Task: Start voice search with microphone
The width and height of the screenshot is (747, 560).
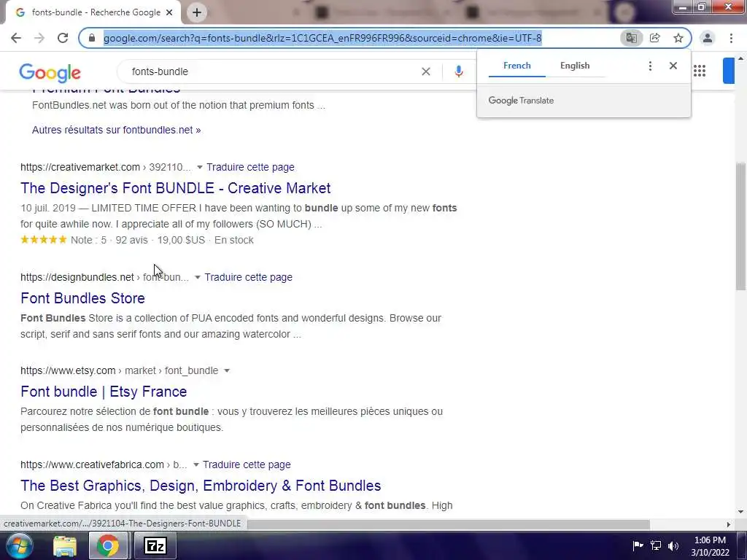Action: 458,71
